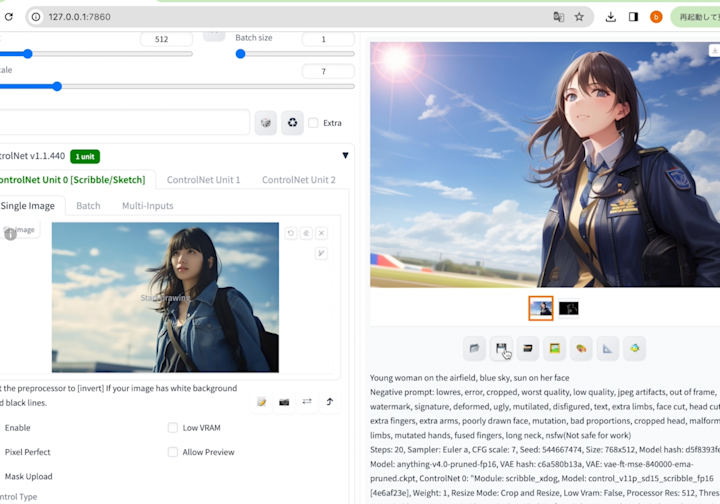Click the Batch size slider handle

coord(240,54)
